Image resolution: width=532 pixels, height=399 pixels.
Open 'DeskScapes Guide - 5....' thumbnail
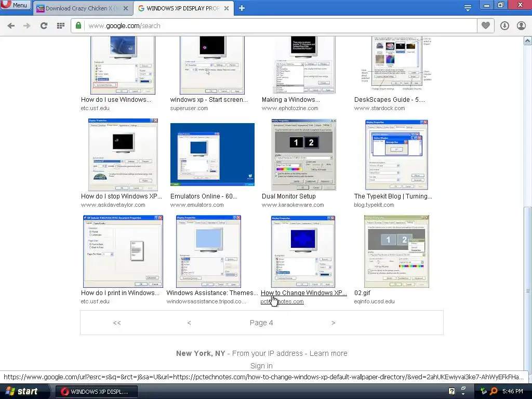click(396, 63)
